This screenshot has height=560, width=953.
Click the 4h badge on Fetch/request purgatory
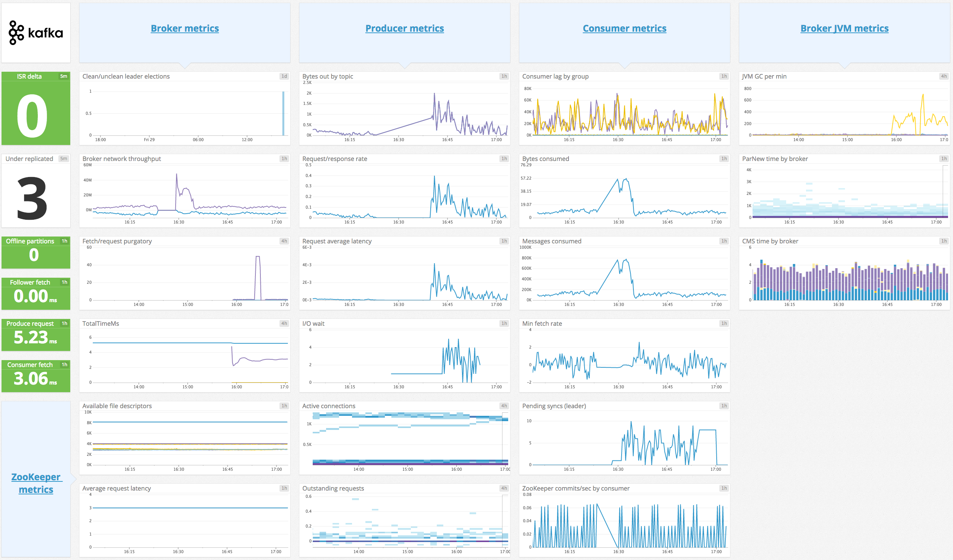284,241
